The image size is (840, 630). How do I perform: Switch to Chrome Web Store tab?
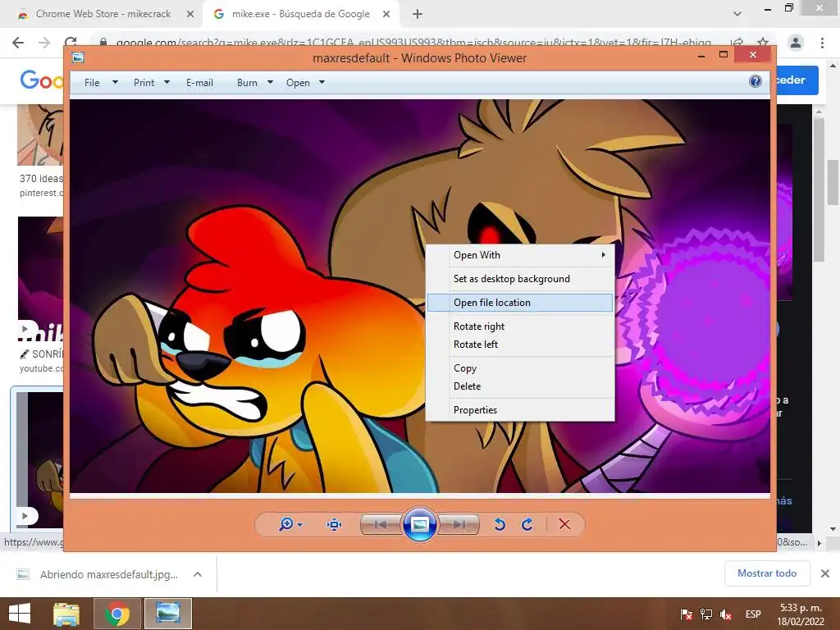coord(103,14)
